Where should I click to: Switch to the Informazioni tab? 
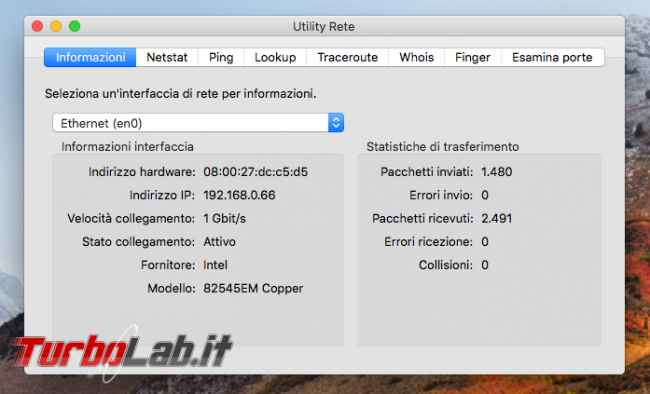point(90,57)
